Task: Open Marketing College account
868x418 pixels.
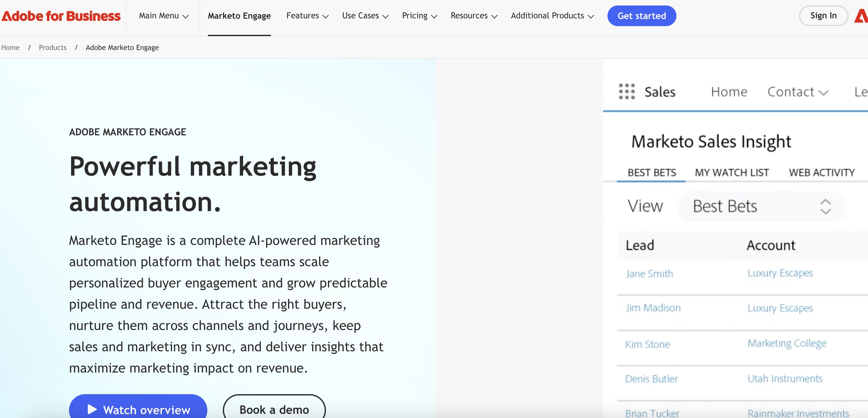Action: click(x=787, y=344)
